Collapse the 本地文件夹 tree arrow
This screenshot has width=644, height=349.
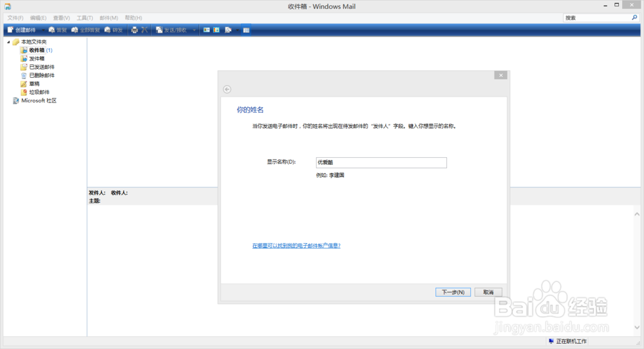(8, 42)
